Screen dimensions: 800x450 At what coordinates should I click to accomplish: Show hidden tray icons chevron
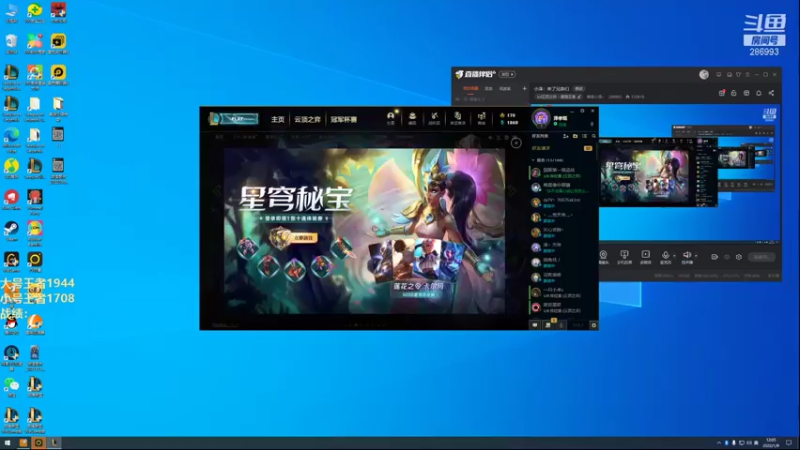[719, 443]
